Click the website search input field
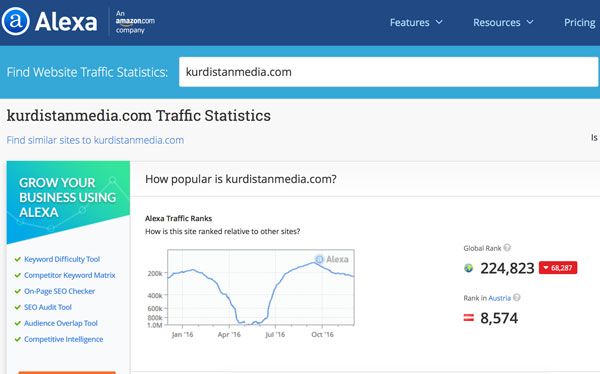The width and height of the screenshot is (600, 374). 388,72
